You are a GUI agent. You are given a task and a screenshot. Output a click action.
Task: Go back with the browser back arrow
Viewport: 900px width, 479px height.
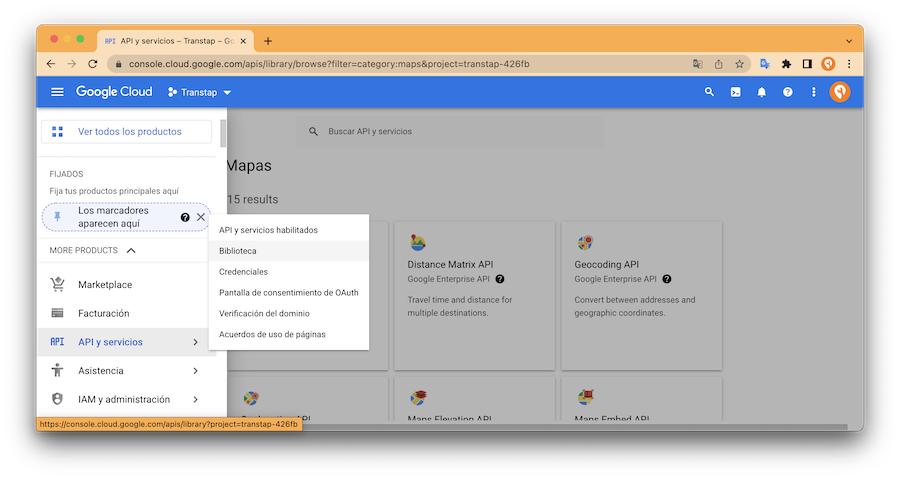(x=51, y=64)
